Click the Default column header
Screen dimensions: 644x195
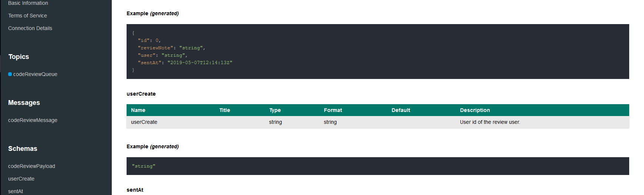point(401,110)
